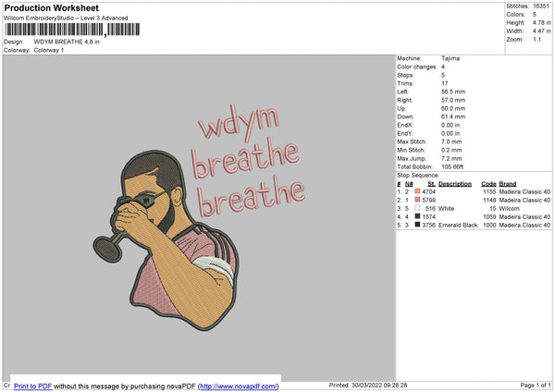Click the Code column header
Image resolution: width=555 pixels, height=392 pixels.
coord(488,184)
